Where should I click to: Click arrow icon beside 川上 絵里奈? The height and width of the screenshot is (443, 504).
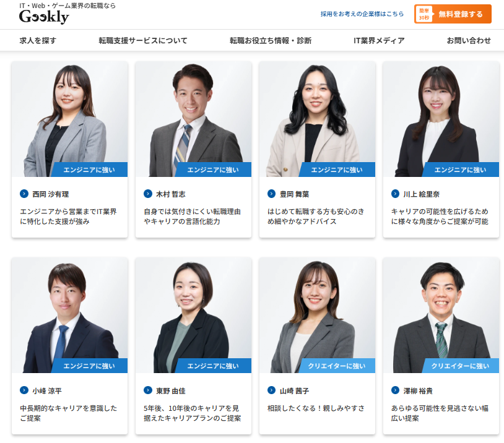tap(396, 194)
